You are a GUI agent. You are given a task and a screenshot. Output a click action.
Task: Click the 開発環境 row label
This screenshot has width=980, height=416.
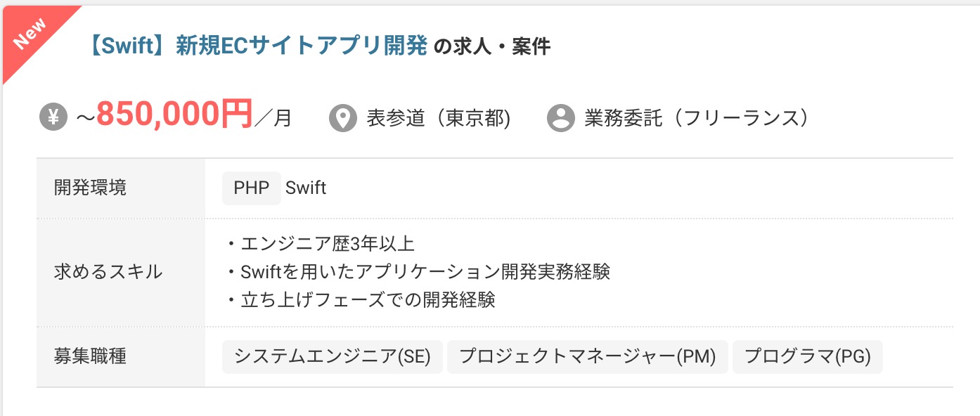tap(91, 188)
